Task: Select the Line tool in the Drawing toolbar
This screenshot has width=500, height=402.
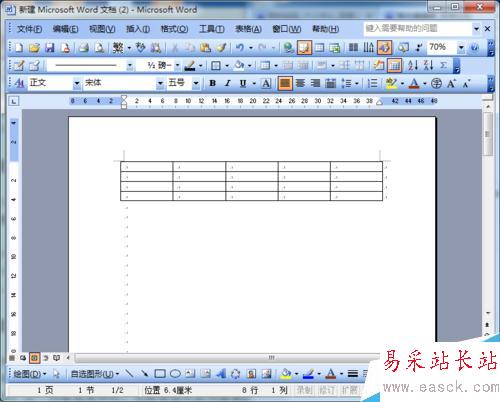Action: tap(129, 374)
